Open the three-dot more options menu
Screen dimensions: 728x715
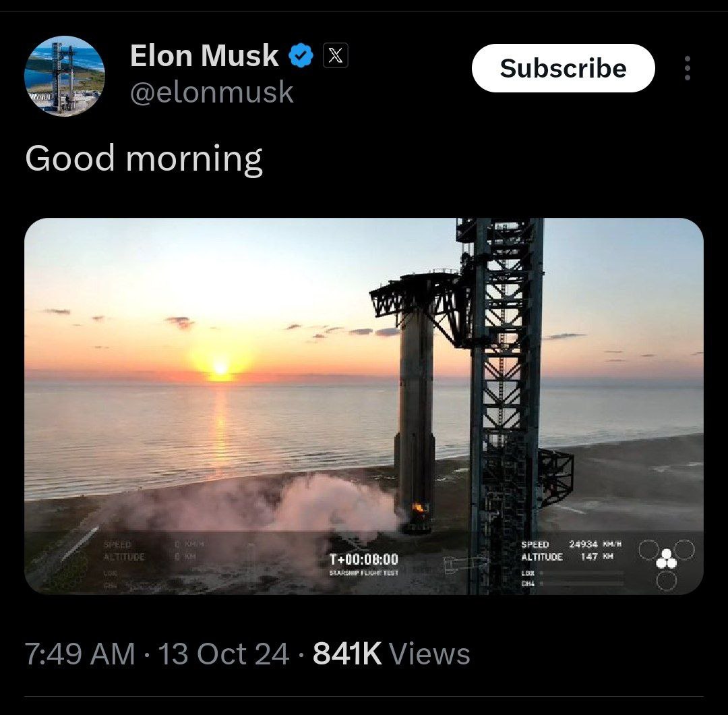click(x=688, y=68)
